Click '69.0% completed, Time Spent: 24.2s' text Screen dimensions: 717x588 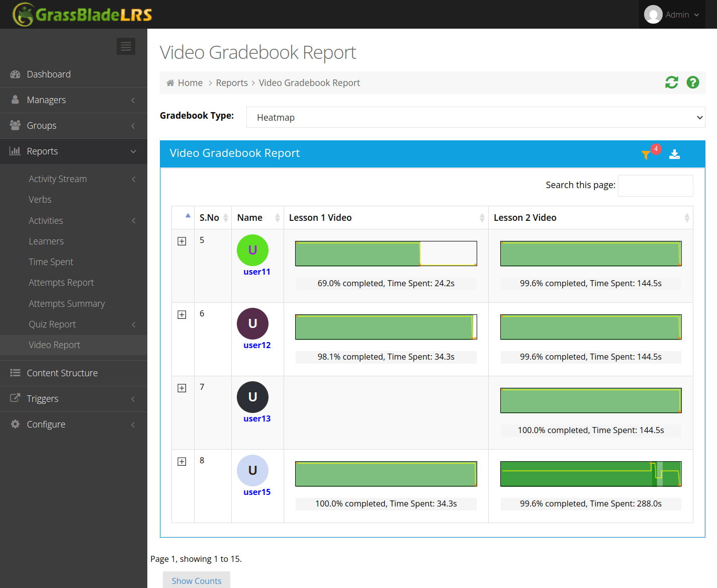[x=386, y=284]
